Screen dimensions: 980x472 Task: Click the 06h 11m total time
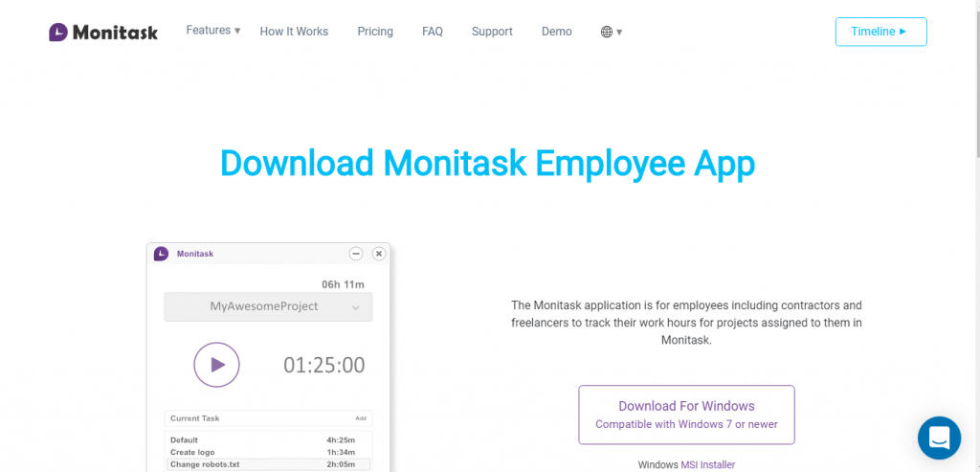click(x=344, y=284)
